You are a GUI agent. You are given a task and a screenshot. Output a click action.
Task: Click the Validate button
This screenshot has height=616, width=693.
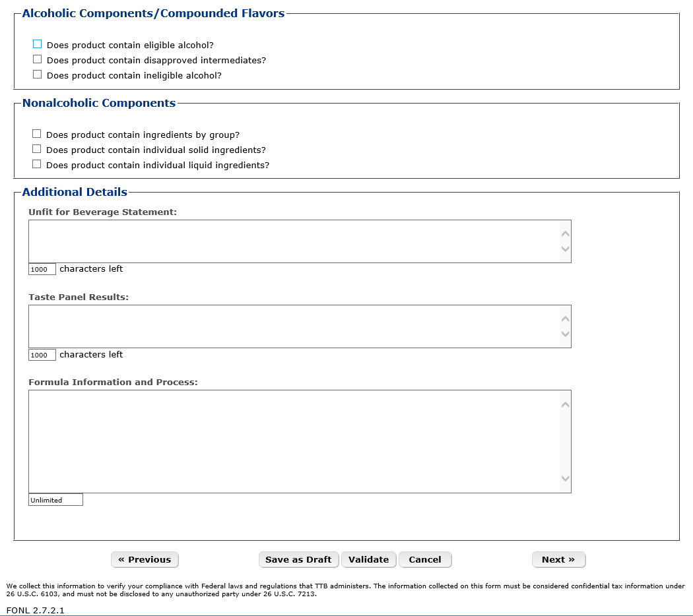368,559
